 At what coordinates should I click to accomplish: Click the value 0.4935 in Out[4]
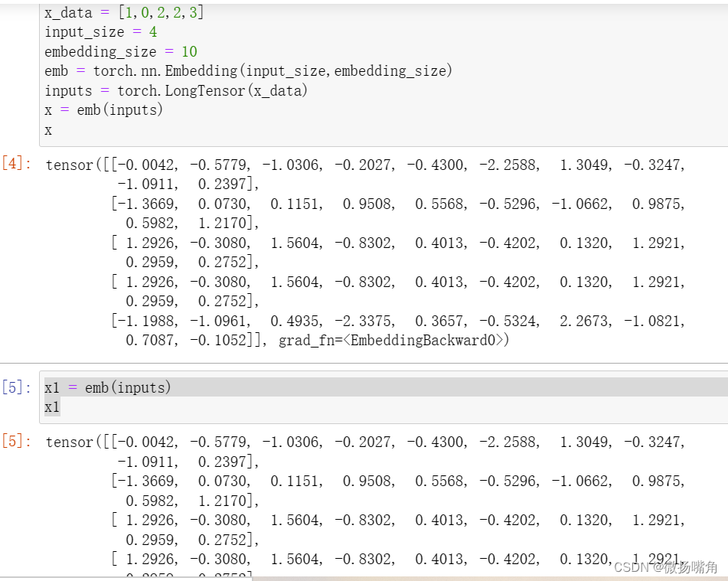point(296,321)
